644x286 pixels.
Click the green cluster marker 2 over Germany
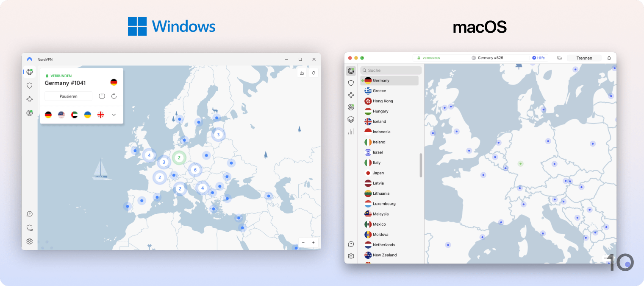tap(179, 157)
